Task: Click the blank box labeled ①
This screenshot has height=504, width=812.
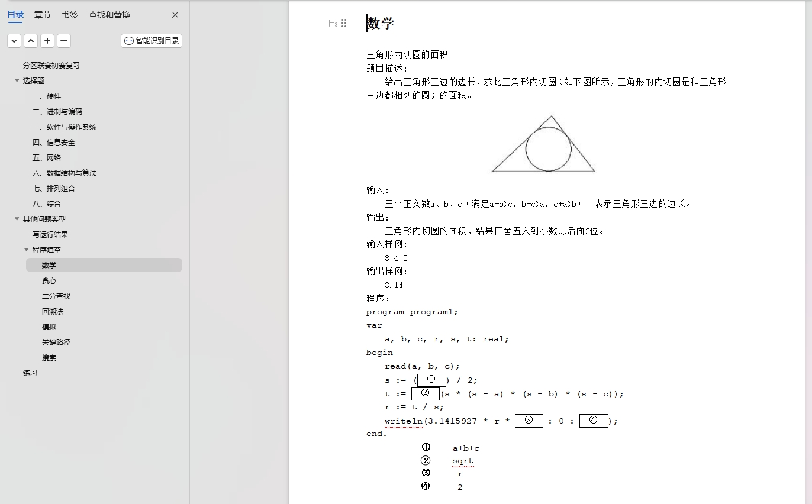Action: (x=431, y=380)
